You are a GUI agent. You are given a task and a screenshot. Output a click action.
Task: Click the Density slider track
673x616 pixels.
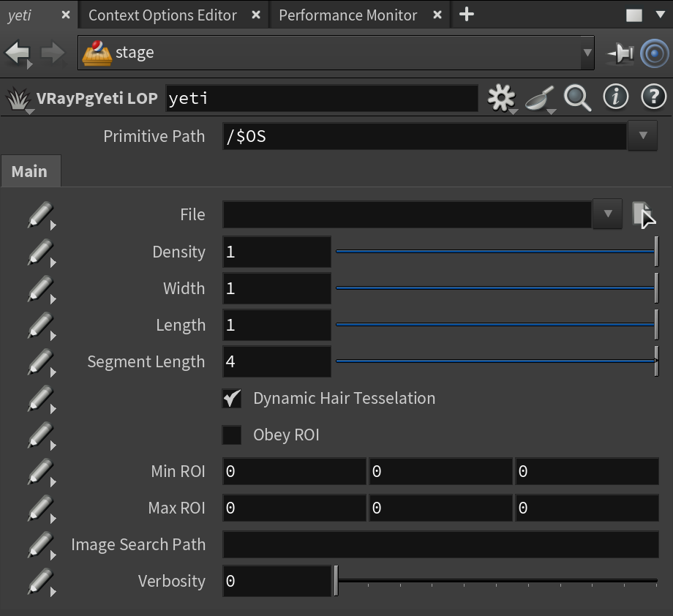point(497,252)
